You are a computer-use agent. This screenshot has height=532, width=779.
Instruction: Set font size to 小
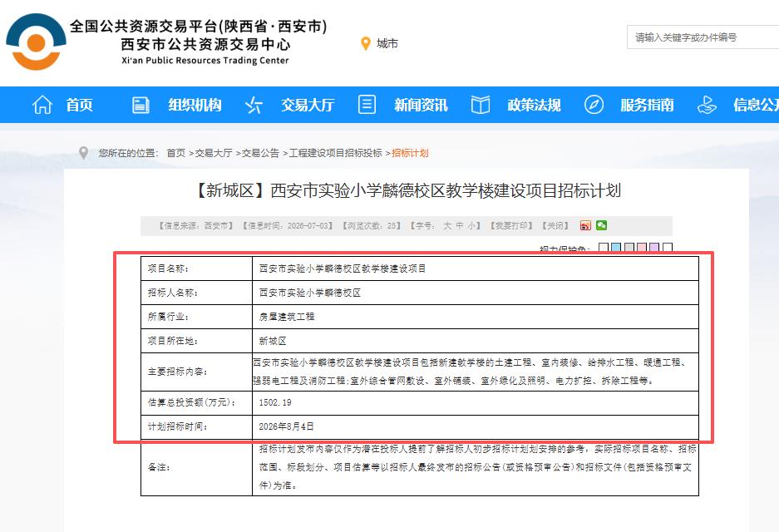[471, 225]
